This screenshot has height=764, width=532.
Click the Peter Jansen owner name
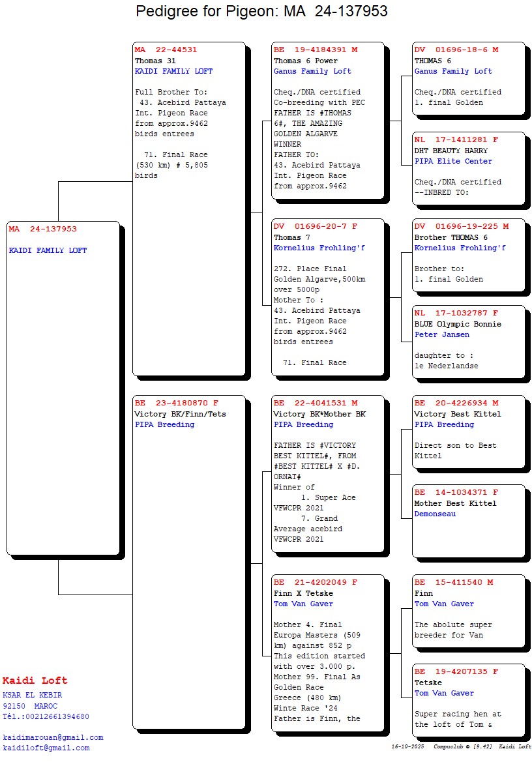pyautogui.click(x=441, y=334)
